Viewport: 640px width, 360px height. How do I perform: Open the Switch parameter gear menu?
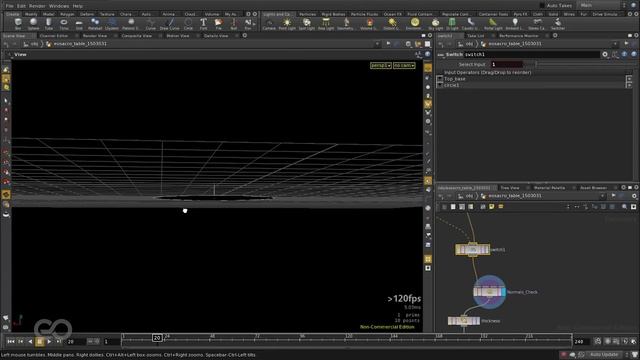[605, 54]
